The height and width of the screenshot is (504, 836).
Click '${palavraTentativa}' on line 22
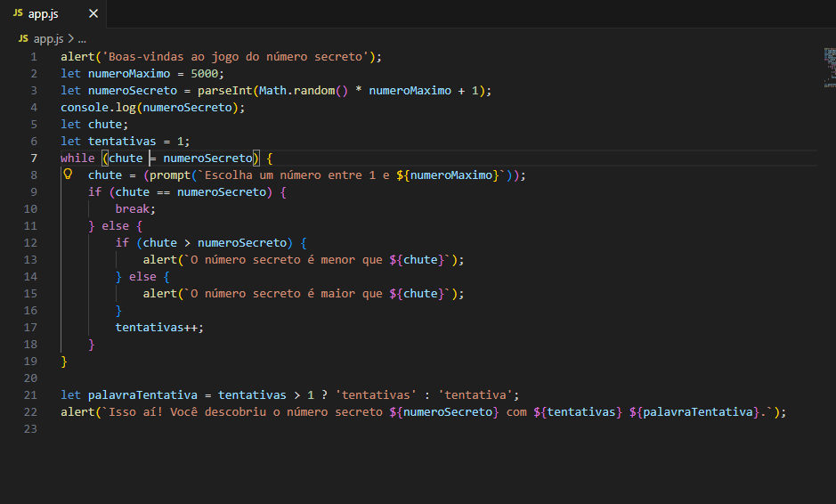694,412
